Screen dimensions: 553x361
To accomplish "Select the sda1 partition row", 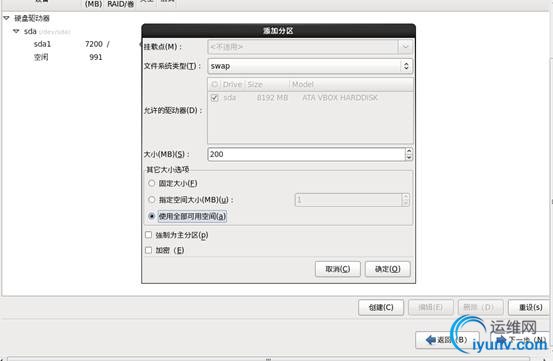I will click(71, 44).
